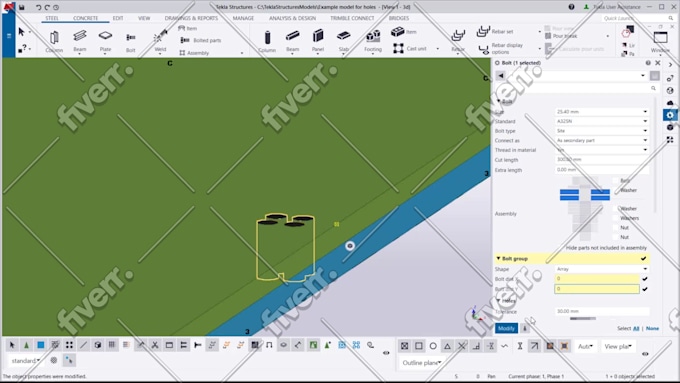This screenshot has width=680, height=383.
Task: Click the Rebar tool icon
Action: click(x=458, y=36)
